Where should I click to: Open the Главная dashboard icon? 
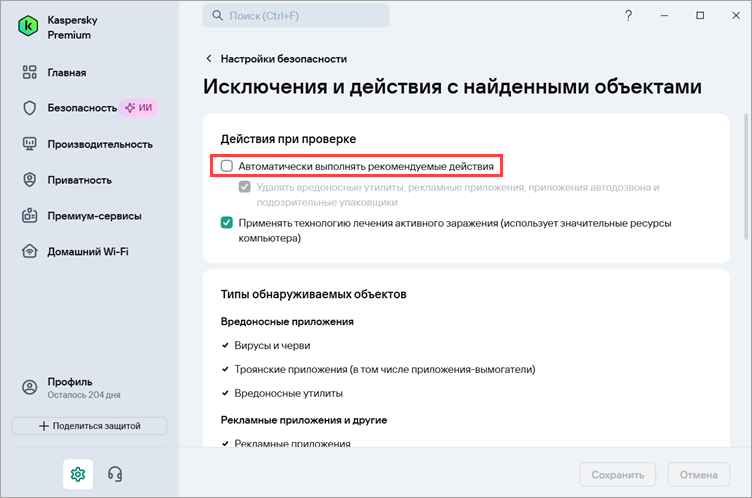click(30, 72)
